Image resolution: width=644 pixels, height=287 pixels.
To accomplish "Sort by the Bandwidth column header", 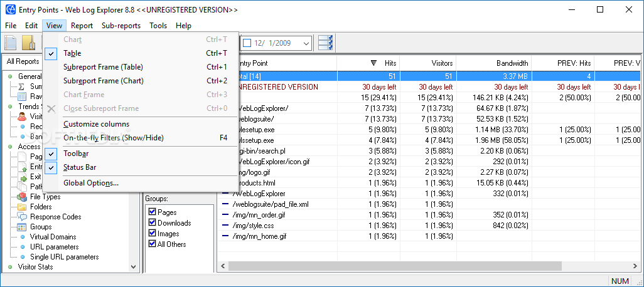I will (x=494, y=63).
